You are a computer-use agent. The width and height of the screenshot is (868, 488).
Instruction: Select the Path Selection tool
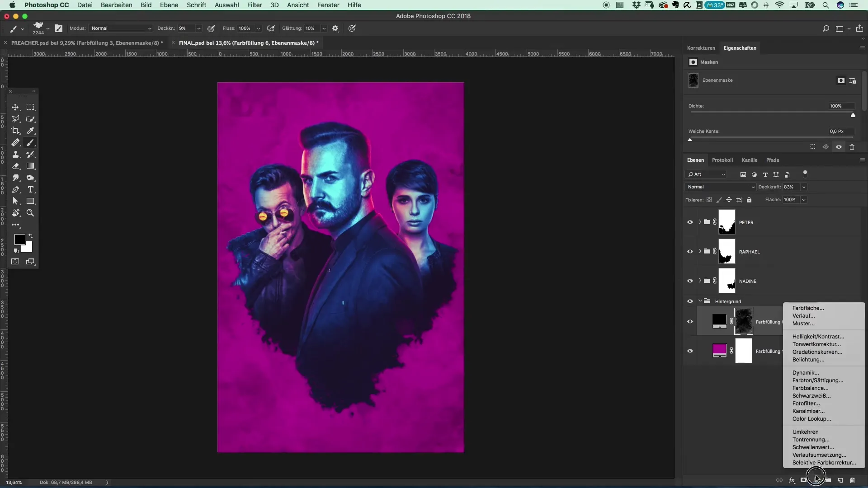tap(15, 201)
